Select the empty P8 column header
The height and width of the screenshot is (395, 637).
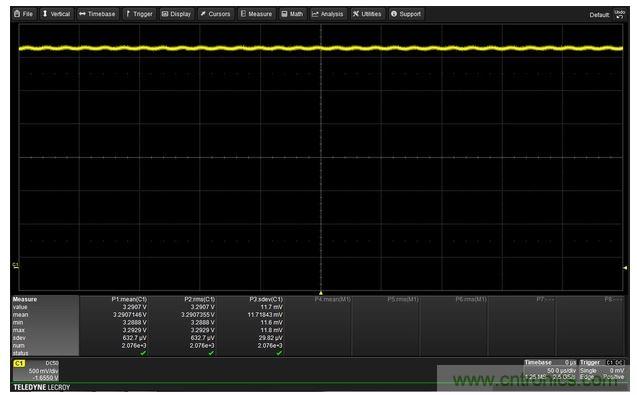(613, 299)
